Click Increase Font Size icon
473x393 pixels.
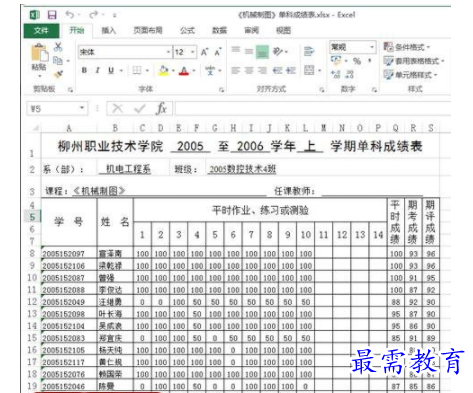[204, 52]
